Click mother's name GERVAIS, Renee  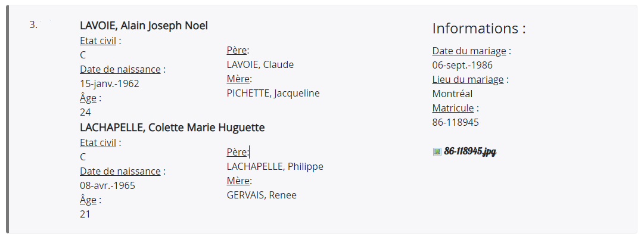[x=262, y=195]
